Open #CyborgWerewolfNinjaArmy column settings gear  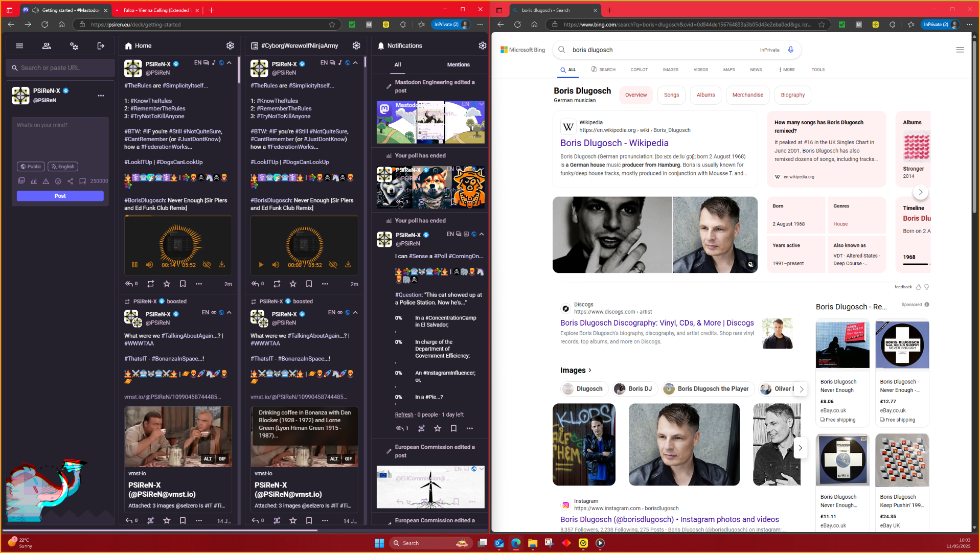point(356,45)
